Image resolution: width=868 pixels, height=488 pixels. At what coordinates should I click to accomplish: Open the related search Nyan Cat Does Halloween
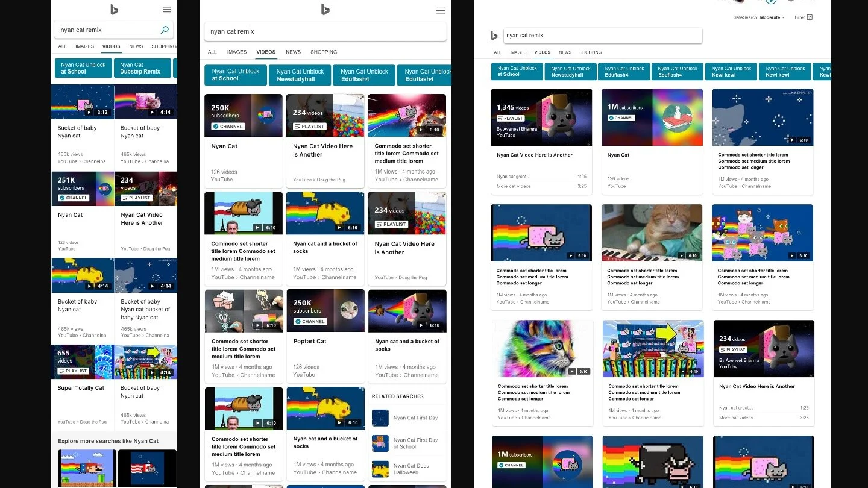pos(408,469)
